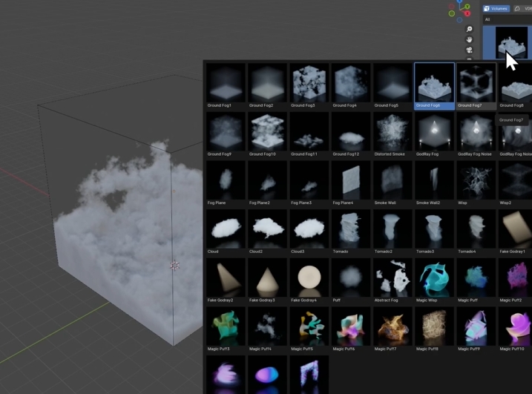Image resolution: width=532 pixels, height=394 pixels.
Task: Select the Magic Wisp preset
Action: tap(434, 280)
